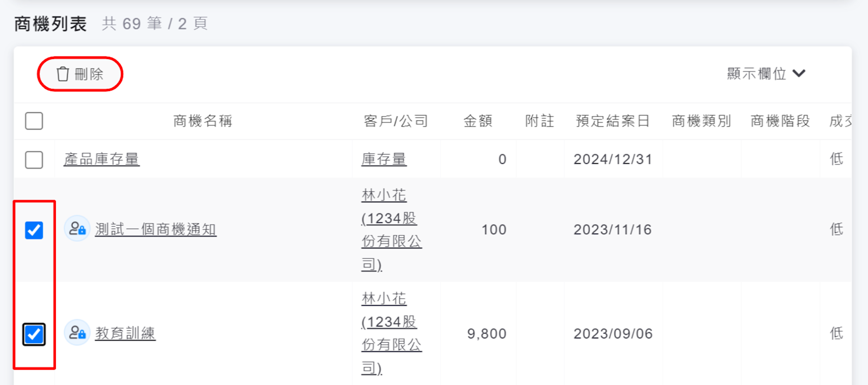This screenshot has width=868, height=385.
Task: Expand the 顯示欄位 dropdown chevron
Action: 799,73
